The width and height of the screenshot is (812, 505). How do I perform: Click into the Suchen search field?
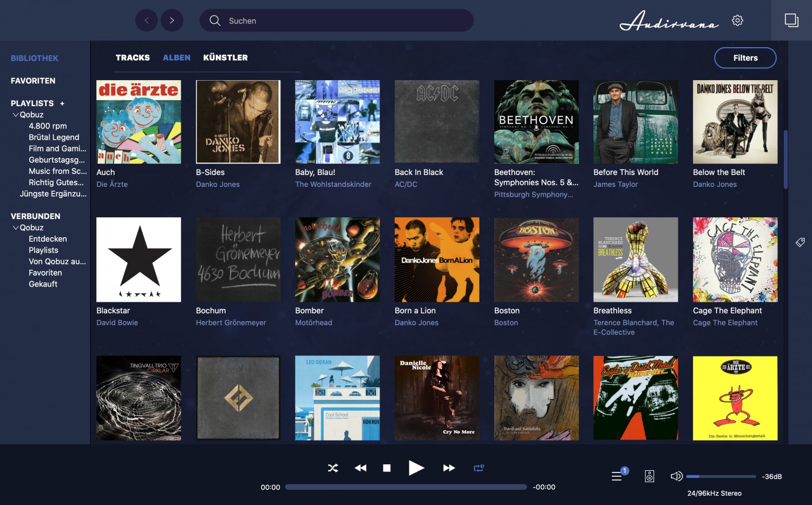(x=337, y=21)
